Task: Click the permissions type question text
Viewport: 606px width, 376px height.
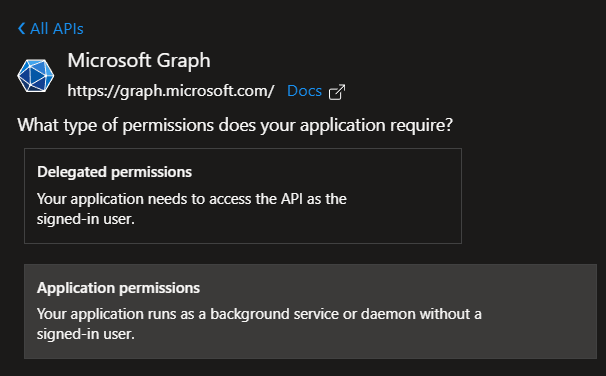Action: [x=235, y=125]
